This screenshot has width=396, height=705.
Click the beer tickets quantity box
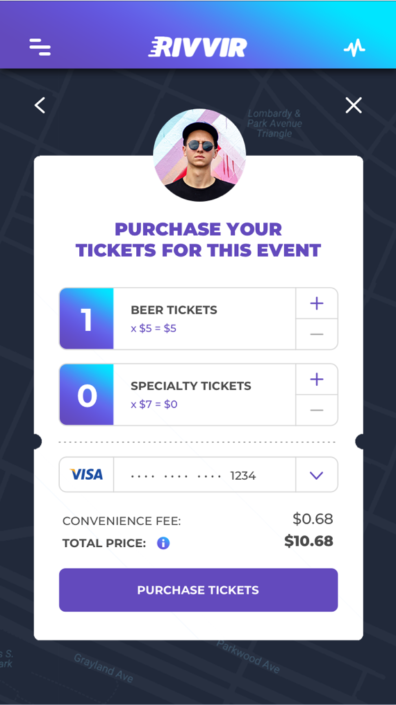pyautogui.click(x=86, y=319)
